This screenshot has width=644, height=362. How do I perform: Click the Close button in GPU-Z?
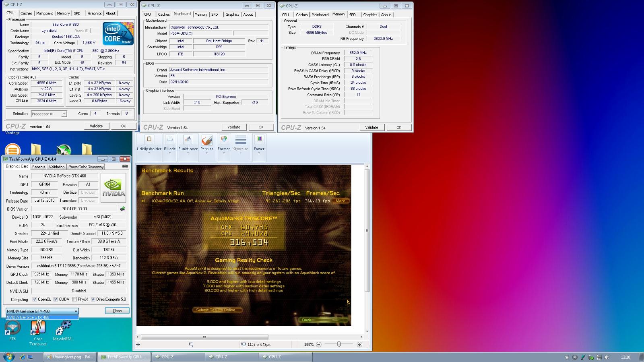[117, 310]
